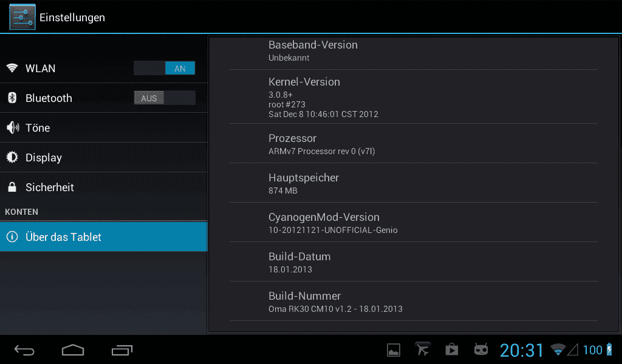Tap the Display brightness icon
Screen dimensions: 622x364
pyautogui.click(x=12, y=157)
